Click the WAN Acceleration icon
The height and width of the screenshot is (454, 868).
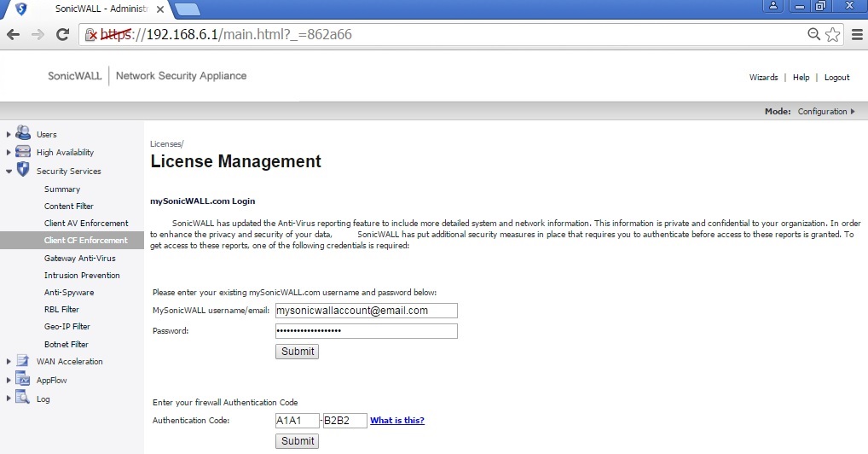coord(24,361)
